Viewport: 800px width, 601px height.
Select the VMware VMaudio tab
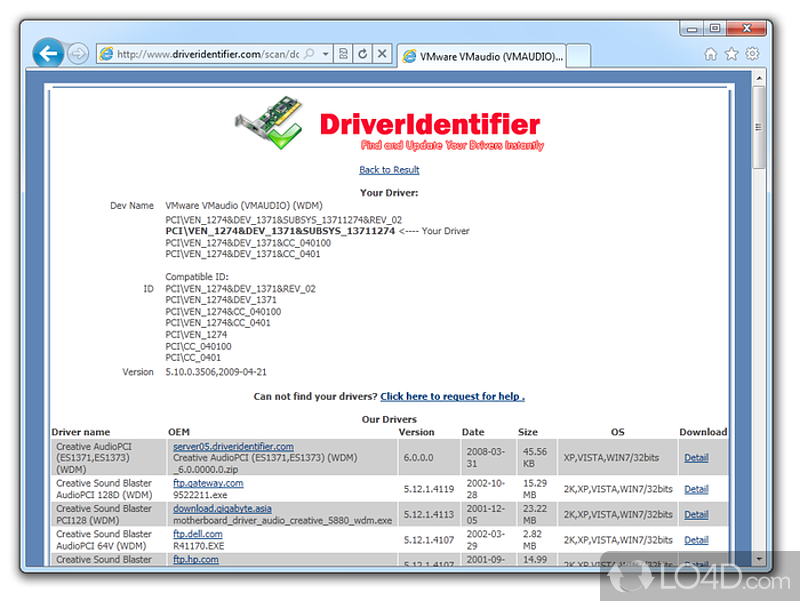[482, 56]
